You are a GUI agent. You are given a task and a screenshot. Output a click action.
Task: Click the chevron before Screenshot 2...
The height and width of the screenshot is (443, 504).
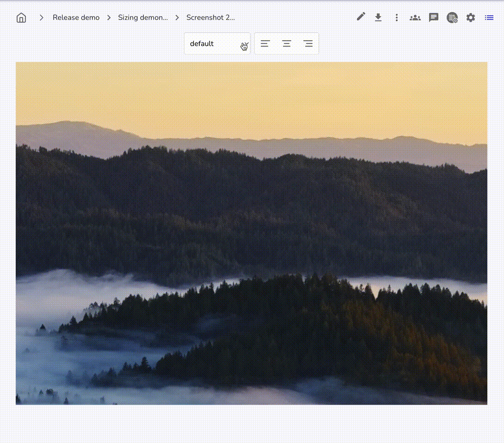click(x=177, y=18)
